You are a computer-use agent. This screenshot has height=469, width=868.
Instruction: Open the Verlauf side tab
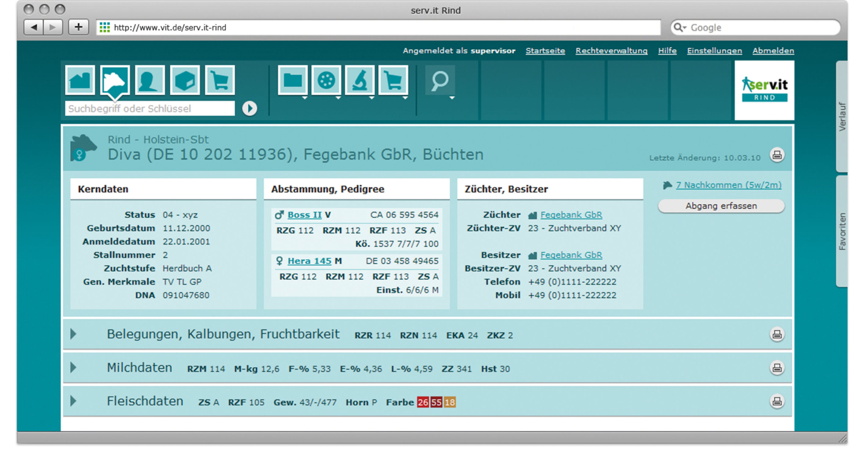click(842, 116)
